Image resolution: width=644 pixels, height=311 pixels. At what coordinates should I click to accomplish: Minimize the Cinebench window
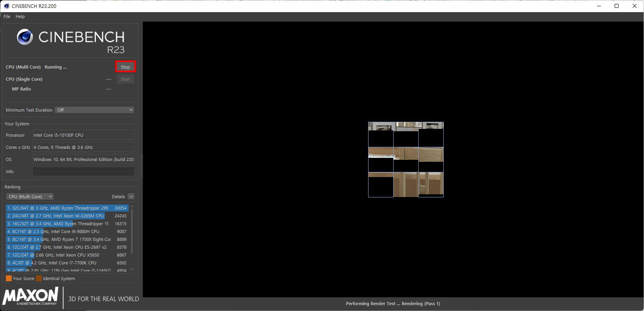tap(599, 6)
